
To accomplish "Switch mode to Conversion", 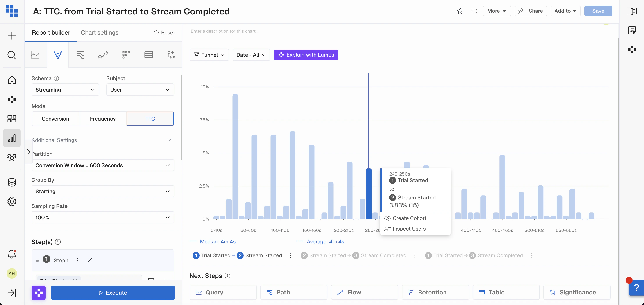I will tap(55, 119).
